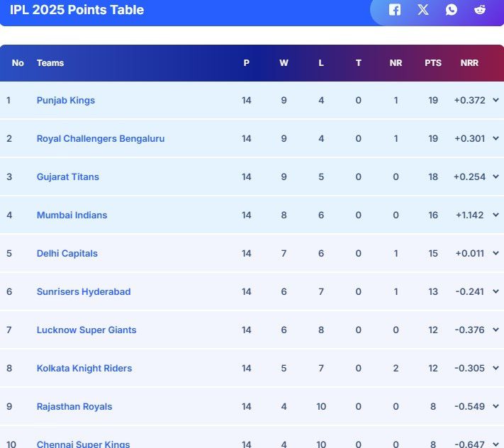Expand Rajasthan Royals row chevron

(495, 406)
